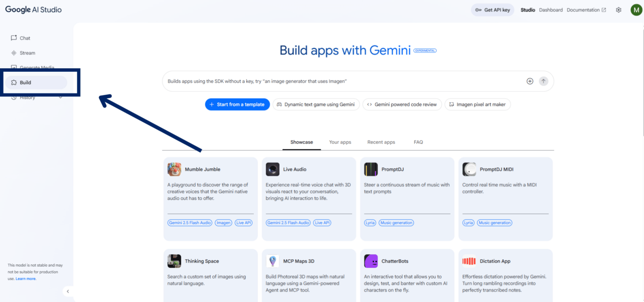Click the Dictation App card title
Image resolution: width=644 pixels, height=302 pixels.
[x=495, y=261]
